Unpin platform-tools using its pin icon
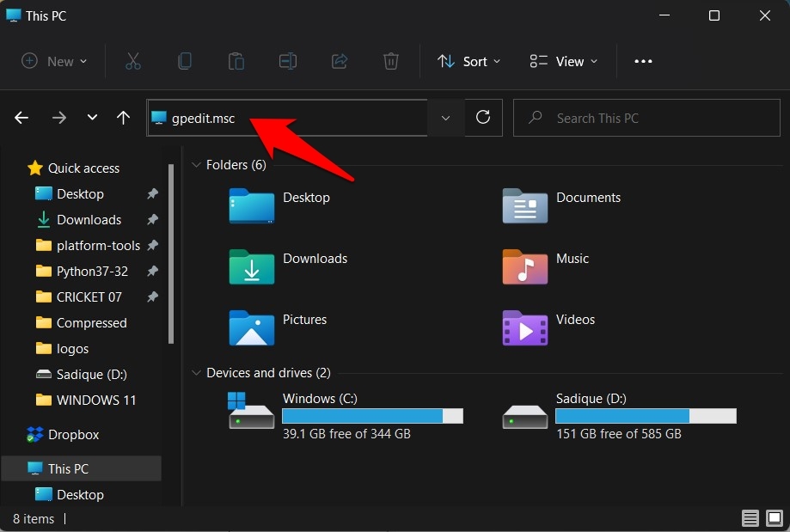 point(152,245)
